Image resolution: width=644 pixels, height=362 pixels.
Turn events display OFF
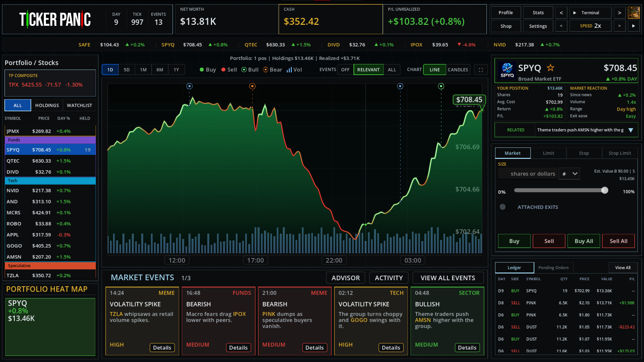pos(345,70)
